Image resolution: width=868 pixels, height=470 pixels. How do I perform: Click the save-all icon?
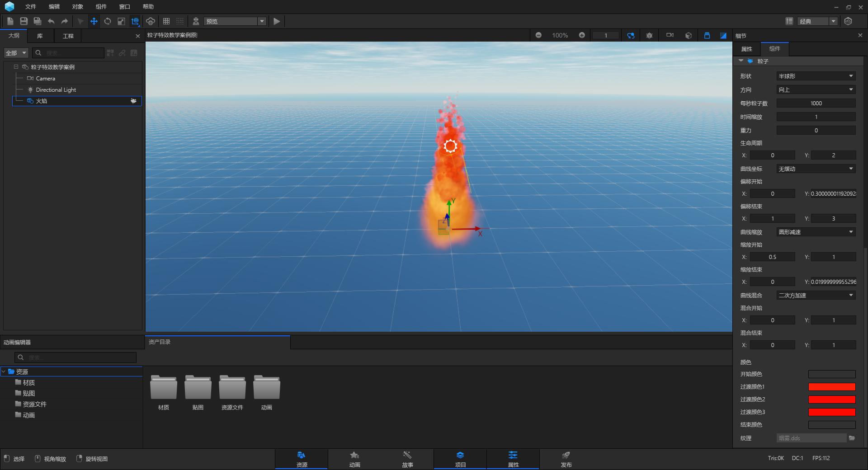pyautogui.click(x=38, y=21)
